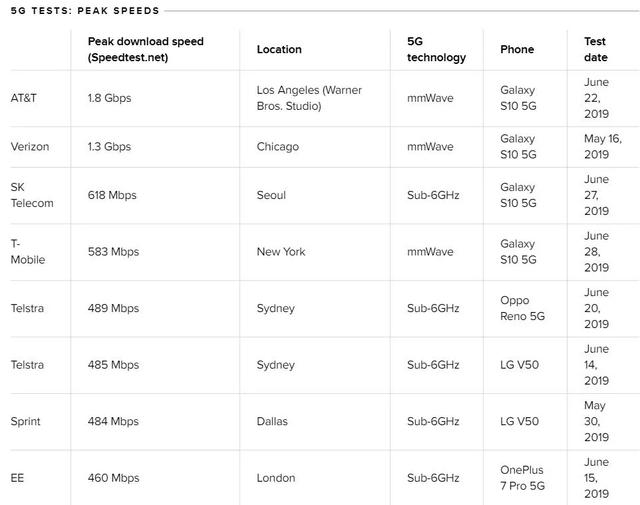Click the 5G Tests: Peak Speeds heading

(80, 11)
